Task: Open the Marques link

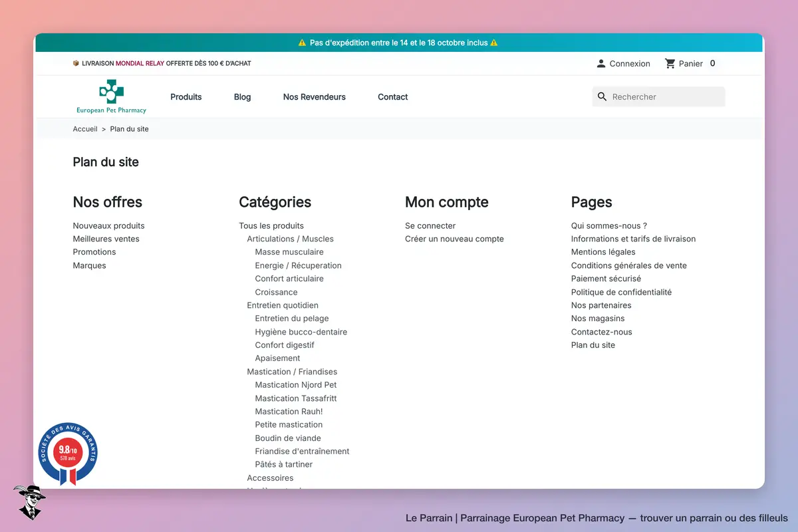Action: click(90, 265)
